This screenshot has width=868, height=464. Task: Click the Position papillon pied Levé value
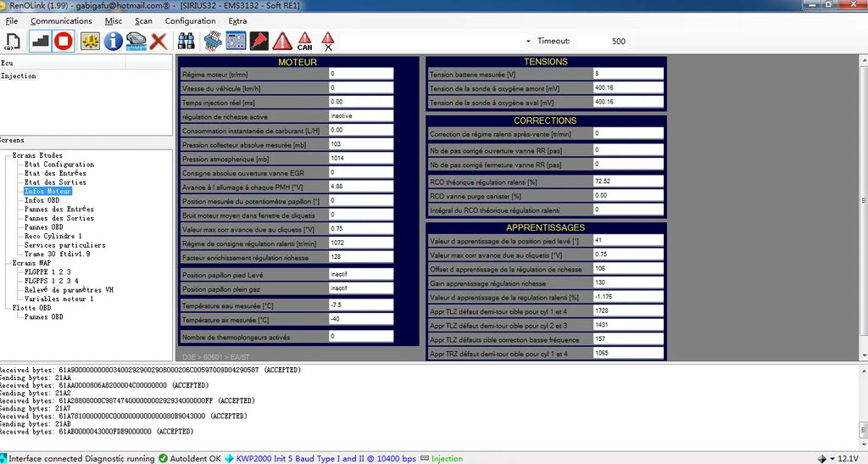point(361,274)
